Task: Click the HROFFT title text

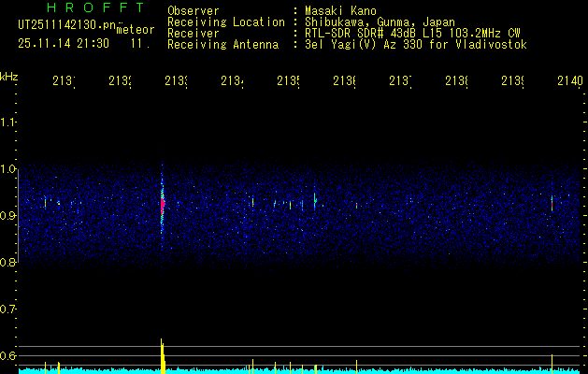Action: 95,7
